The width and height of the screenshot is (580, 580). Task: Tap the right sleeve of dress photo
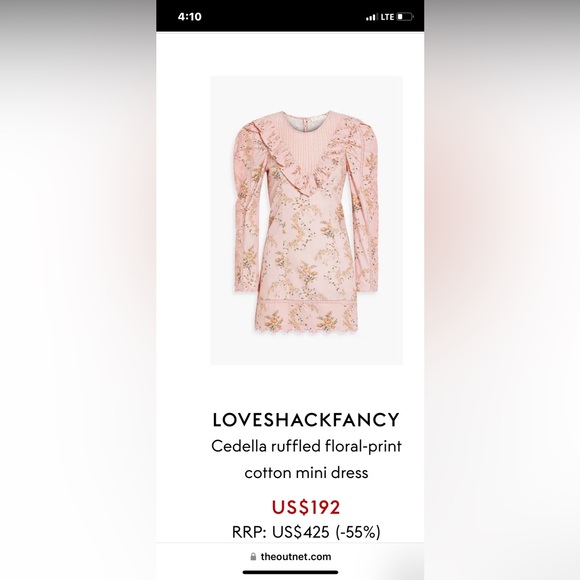(x=364, y=207)
